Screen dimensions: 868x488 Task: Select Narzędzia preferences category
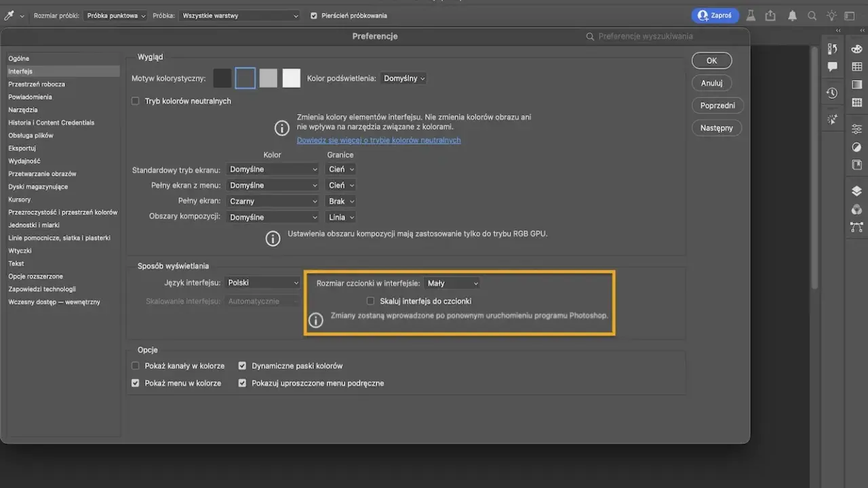tap(23, 110)
